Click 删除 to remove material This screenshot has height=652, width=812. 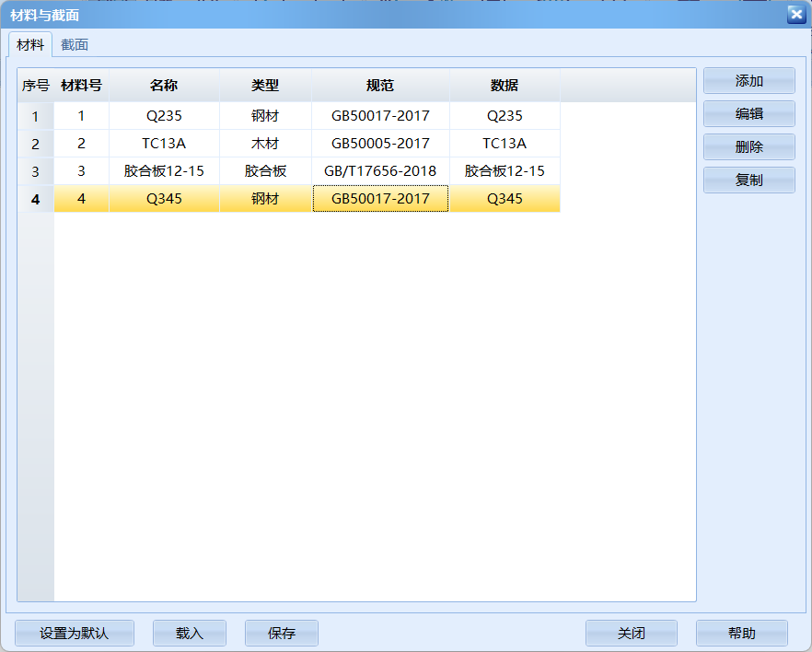(x=748, y=147)
